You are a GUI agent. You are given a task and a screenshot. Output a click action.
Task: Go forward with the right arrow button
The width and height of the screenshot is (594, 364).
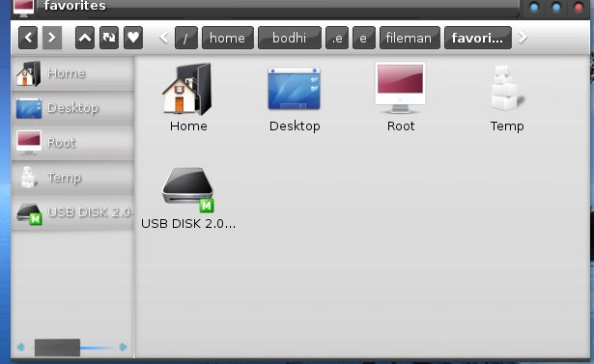pyautogui.click(x=52, y=38)
